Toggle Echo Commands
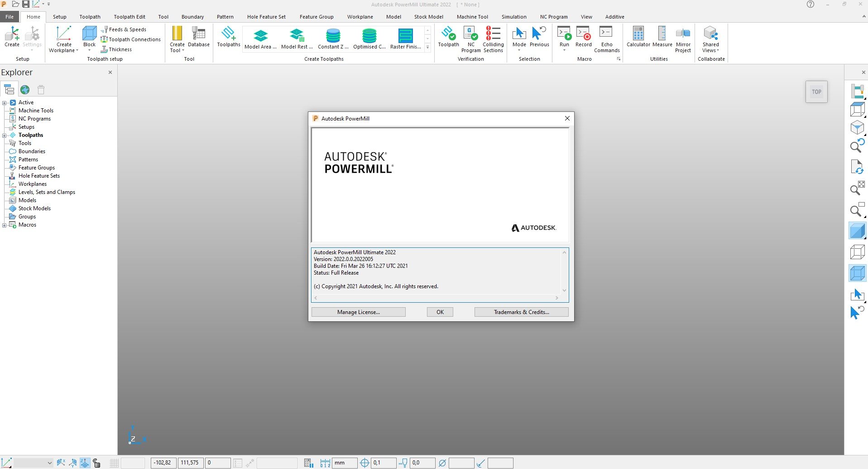This screenshot has height=469, width=868. point(607,39)
